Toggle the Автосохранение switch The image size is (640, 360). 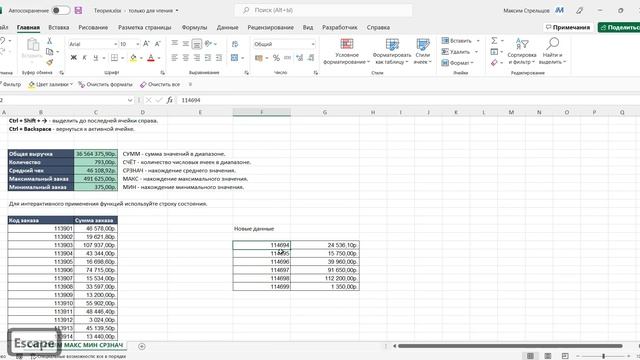click(61, 11)
